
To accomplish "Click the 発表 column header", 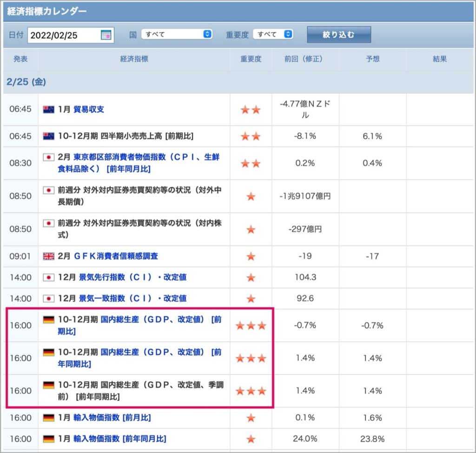I will click(x=20, y=59).
